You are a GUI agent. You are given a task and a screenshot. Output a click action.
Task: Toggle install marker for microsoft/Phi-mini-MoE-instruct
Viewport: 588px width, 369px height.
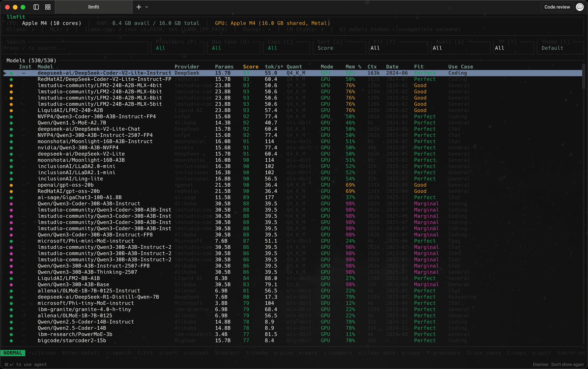pos(24,241)
